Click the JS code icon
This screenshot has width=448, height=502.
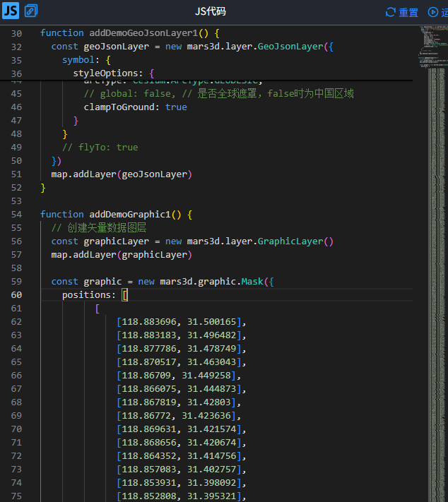[x=11, y=11]
